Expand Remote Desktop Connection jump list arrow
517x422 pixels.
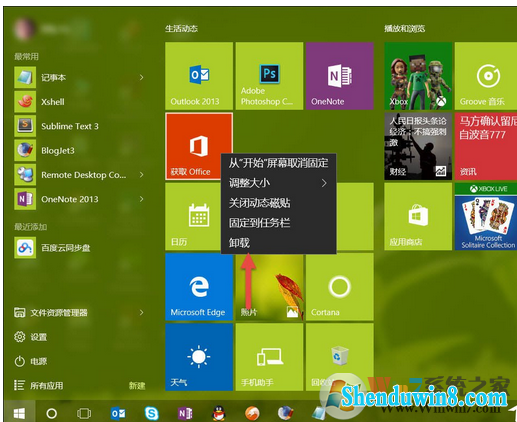142,175
